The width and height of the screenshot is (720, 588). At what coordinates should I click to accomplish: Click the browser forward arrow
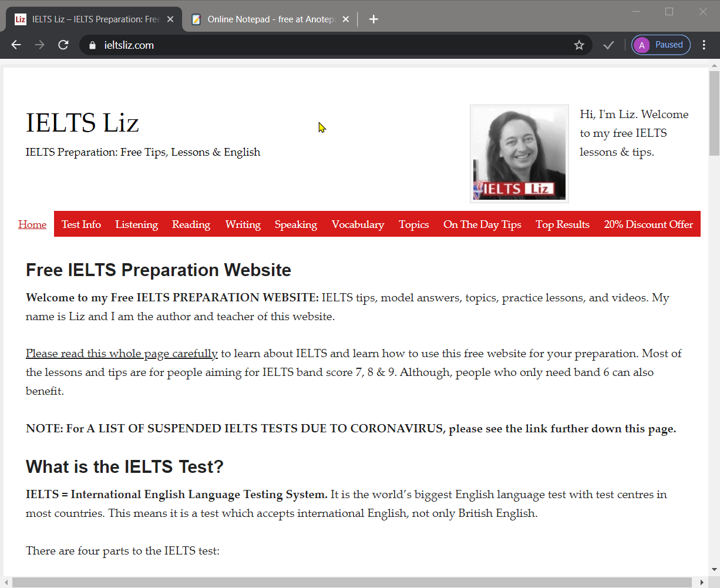pyautogui.click(x=39, y=45)
